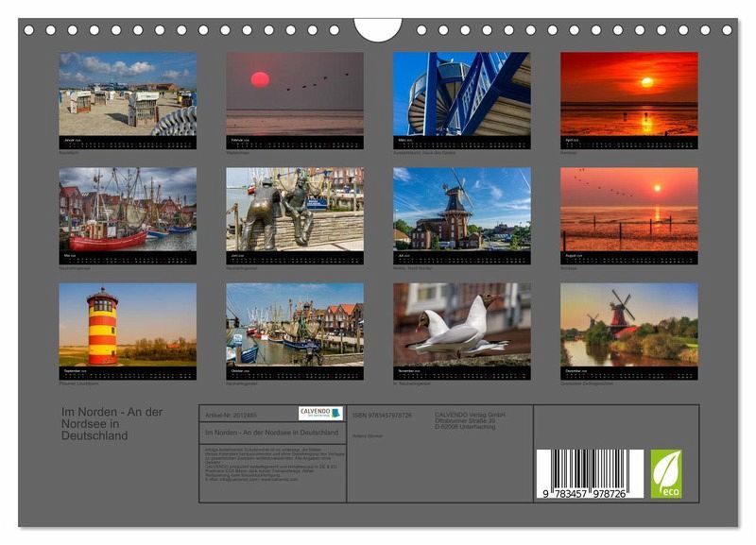
Task: Click the green eco leaf icon
Action: [665, 473]
